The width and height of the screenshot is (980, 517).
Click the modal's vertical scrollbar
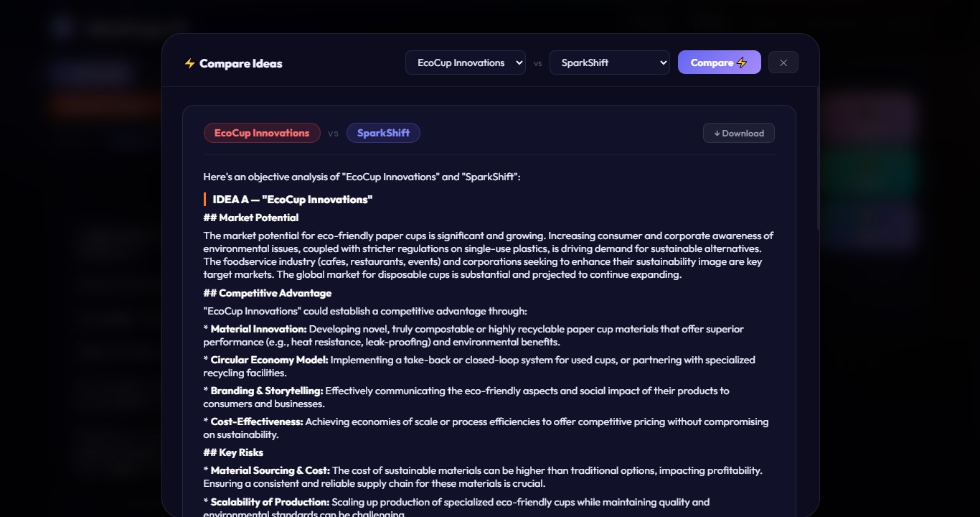tap(818, 158)
